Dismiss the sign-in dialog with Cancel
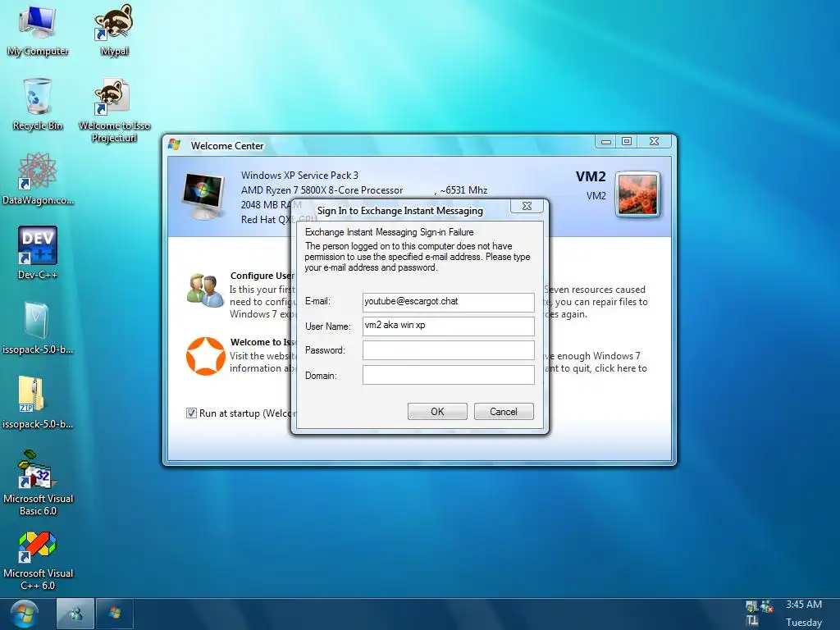Viewport: 840px width, 630px height. tap(504, 412)
